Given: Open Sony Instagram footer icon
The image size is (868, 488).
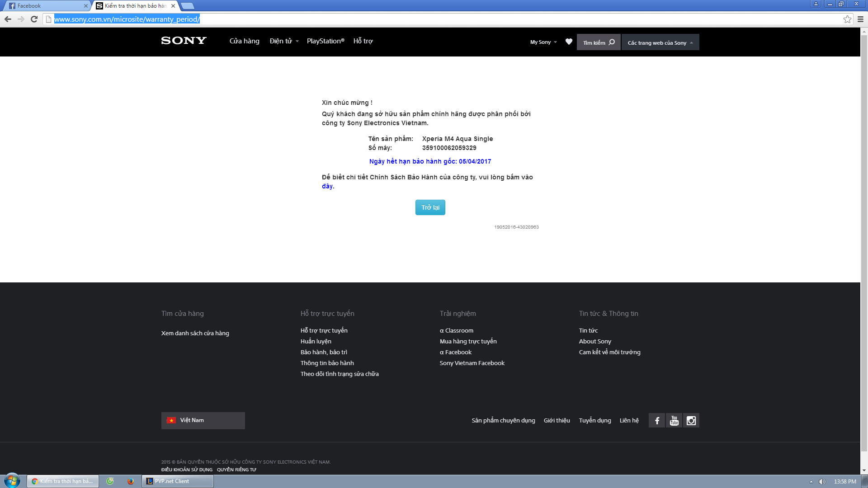Looking at the screenshot, I should 691,421.
